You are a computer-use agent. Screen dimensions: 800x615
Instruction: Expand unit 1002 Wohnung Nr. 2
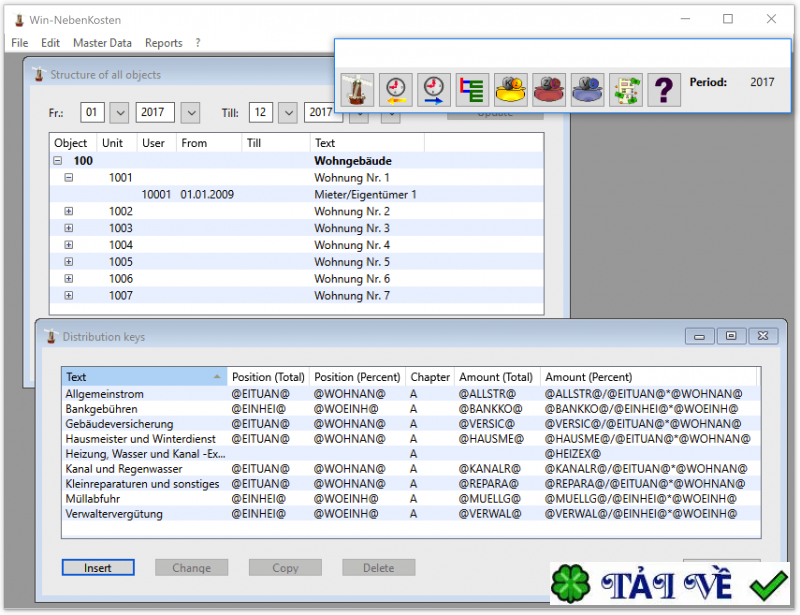[69, 212]
